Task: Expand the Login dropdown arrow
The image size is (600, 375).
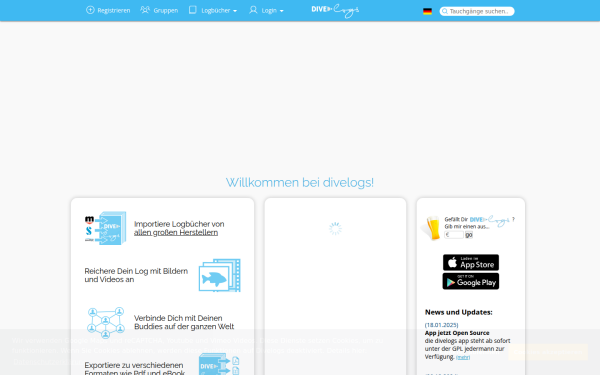Action: pyautogui.click(x=282, y=11)
